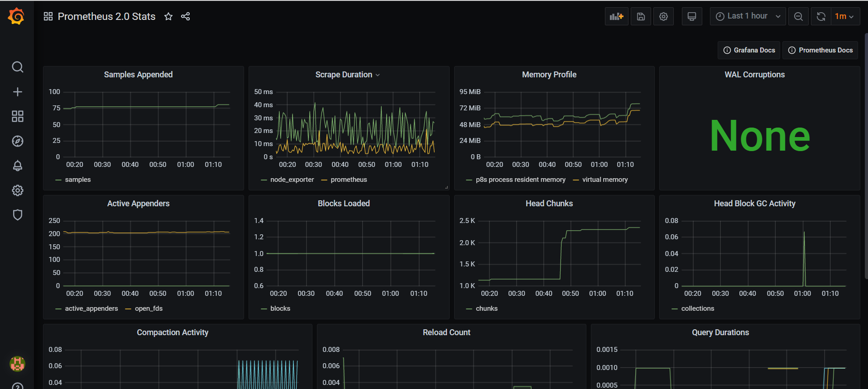The height and width of the screenshot is (389, 868).
Task: Click the green None value in WAL Corruptions
Action: pyautogui.click(x=760, y=136)
